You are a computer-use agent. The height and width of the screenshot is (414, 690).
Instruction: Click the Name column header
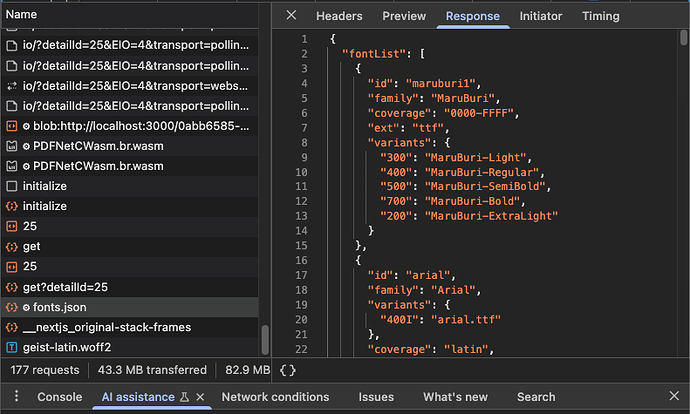click(130, 15)
